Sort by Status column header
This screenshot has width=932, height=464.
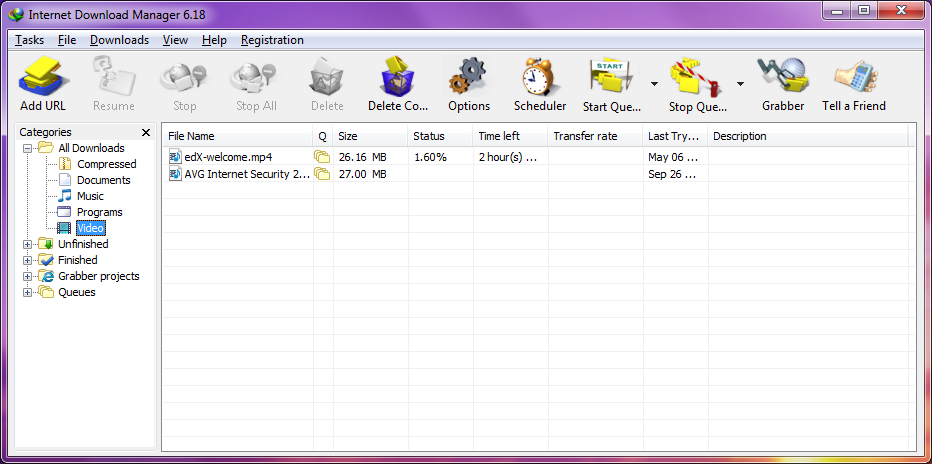(440, 136)
